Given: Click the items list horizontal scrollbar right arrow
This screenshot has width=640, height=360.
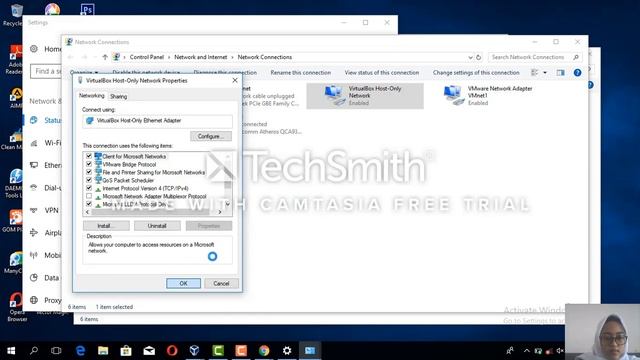Looking at the screenshot, I should pos(220,212).
